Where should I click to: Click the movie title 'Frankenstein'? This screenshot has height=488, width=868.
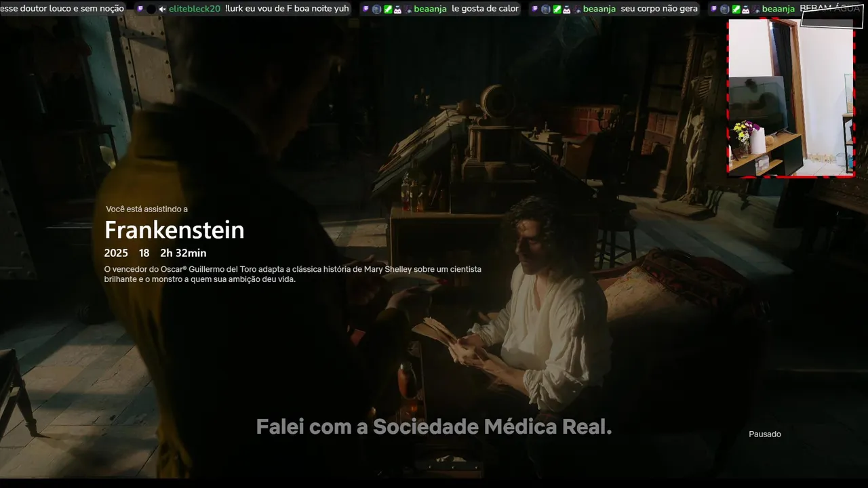(174, 230)
